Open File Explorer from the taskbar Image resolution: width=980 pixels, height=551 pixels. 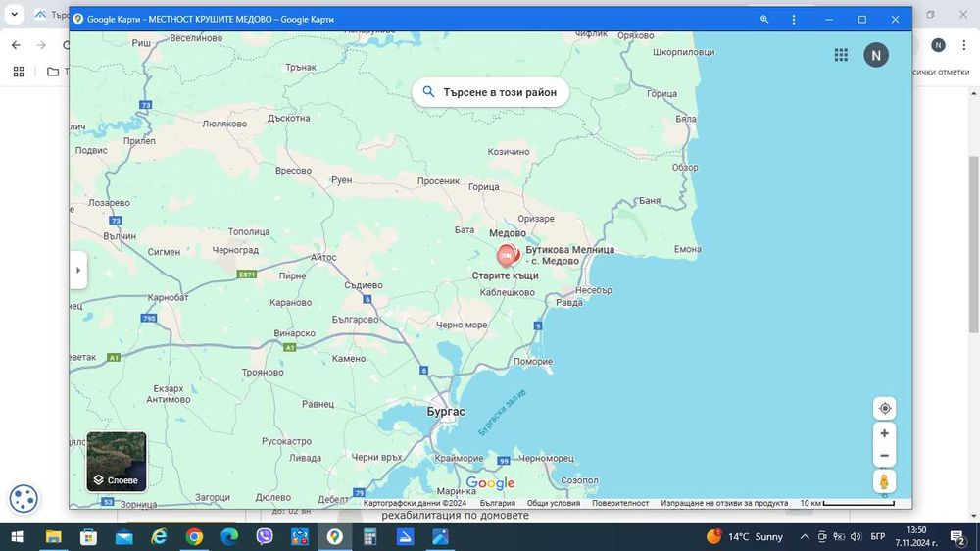pos(53,536)
